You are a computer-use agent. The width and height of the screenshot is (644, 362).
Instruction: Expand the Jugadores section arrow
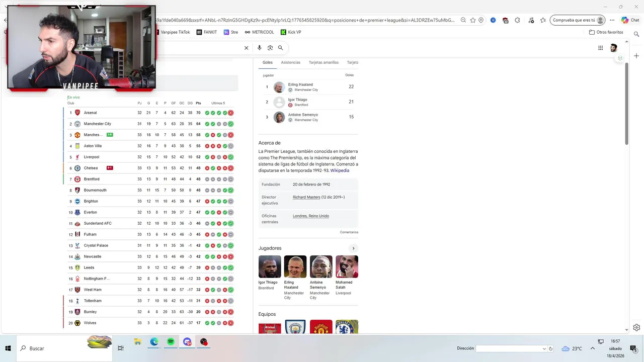(x=353, y=248)
